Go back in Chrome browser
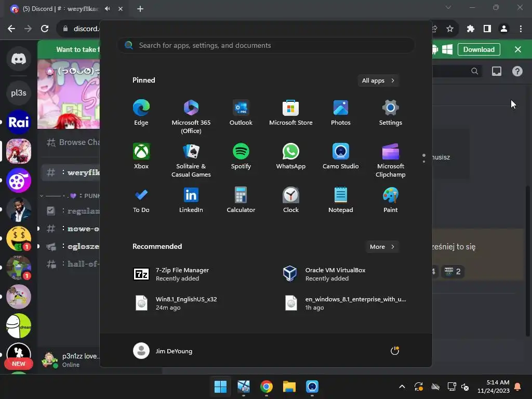 click(11, 29)
